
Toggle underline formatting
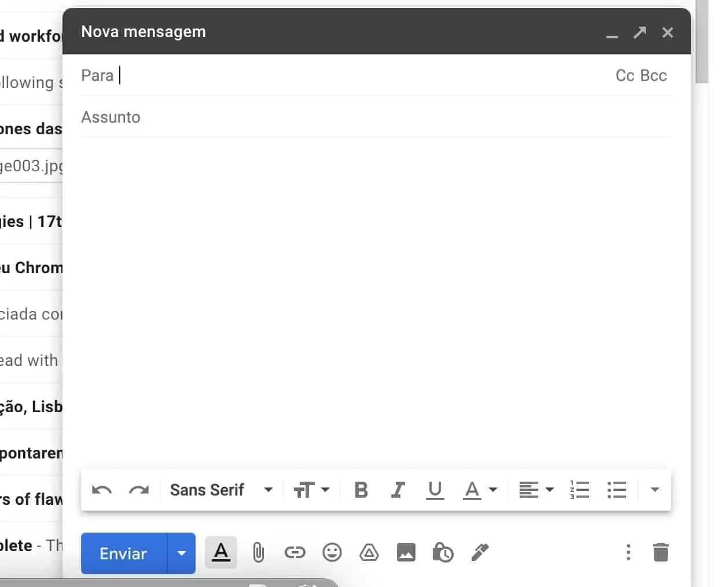(435, 490)
